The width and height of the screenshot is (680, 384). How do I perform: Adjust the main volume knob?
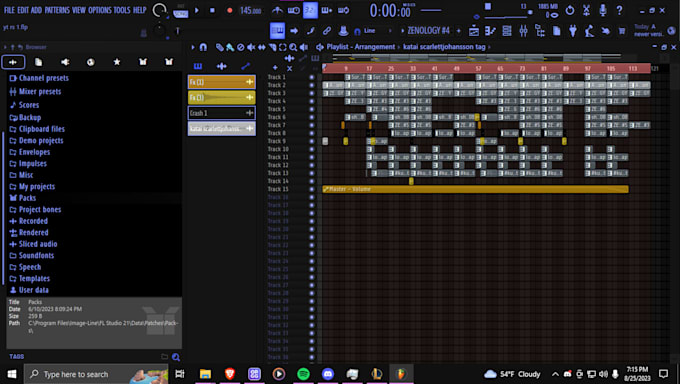(160, 10)
